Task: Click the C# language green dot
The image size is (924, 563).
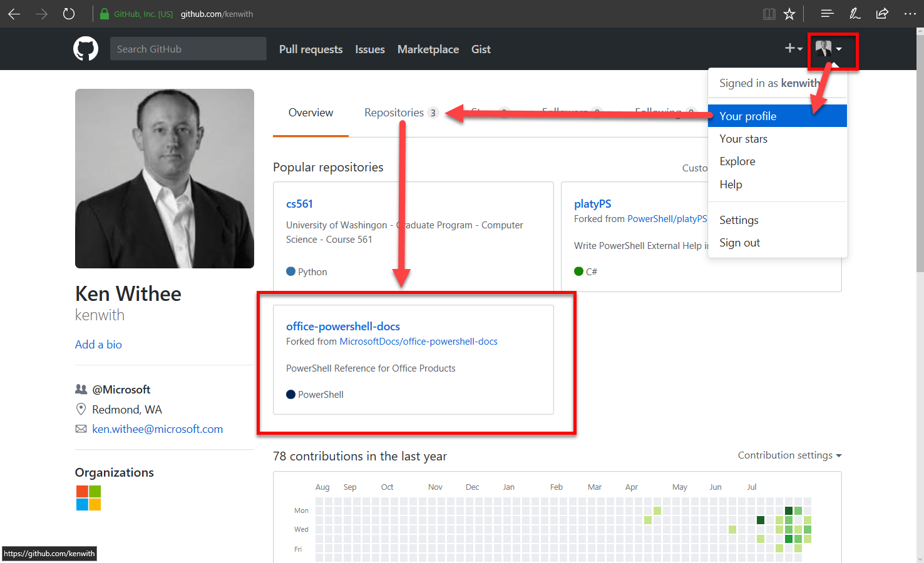Action: pos(578,271)
